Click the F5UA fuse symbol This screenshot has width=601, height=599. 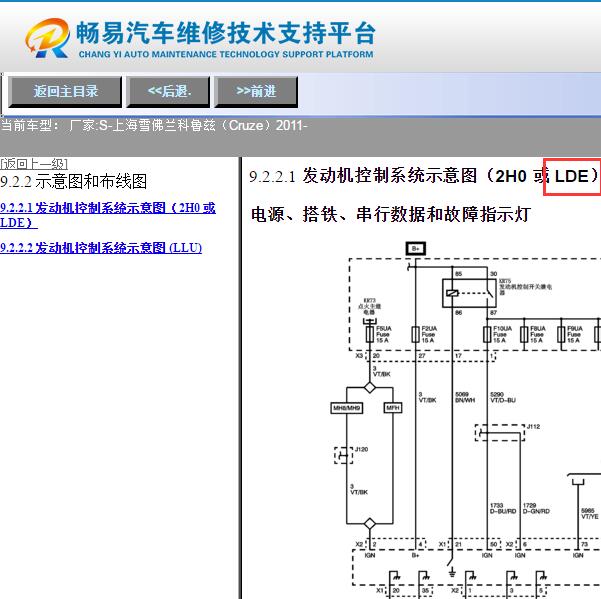pos(370,334)
